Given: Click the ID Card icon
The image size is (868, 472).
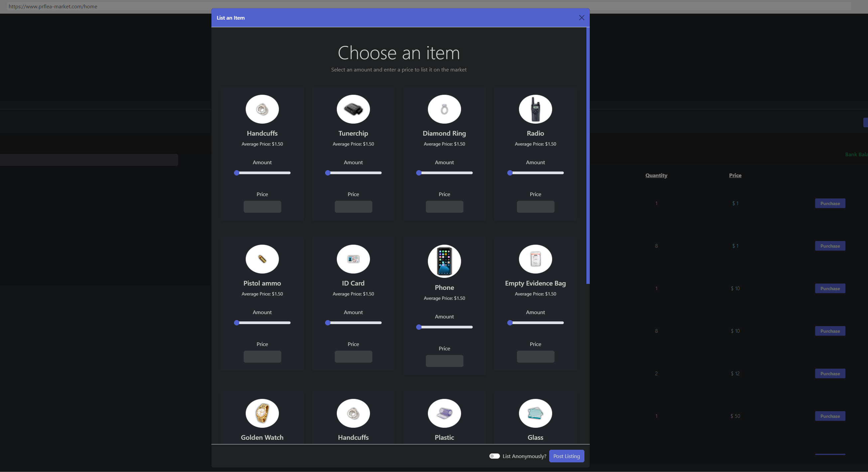Looking at the screenshot, I should 353,259.
